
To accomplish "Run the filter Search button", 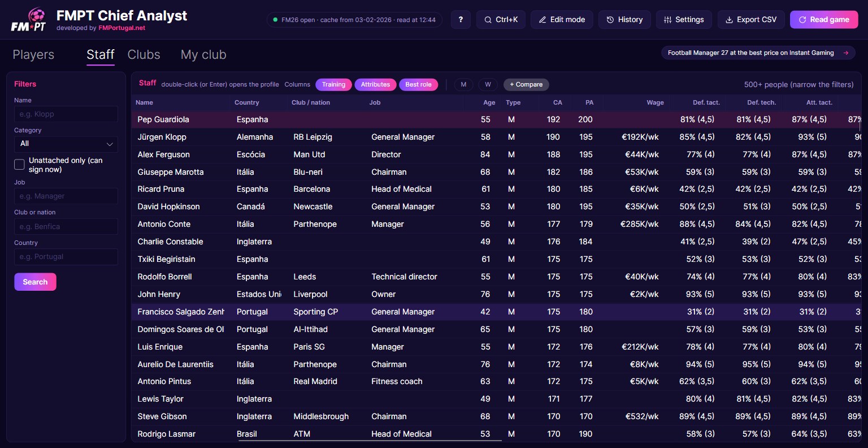I will coord(35,282).
